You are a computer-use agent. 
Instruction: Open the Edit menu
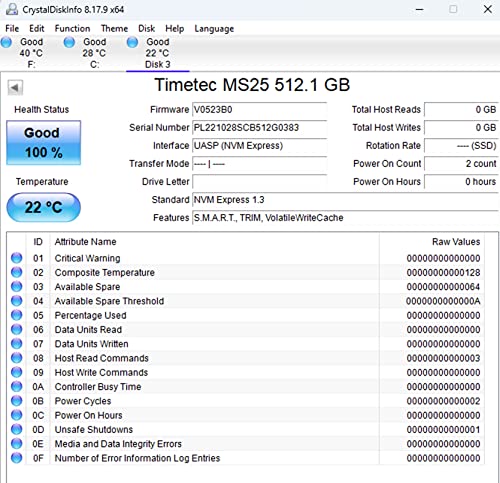pyautogui.click(x=37, y=29)
